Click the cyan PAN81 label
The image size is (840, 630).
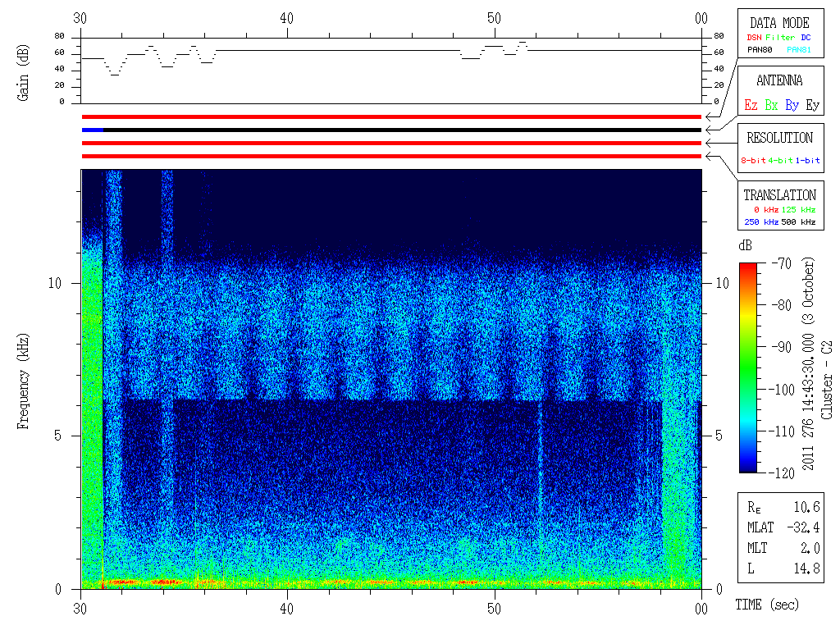799,50
